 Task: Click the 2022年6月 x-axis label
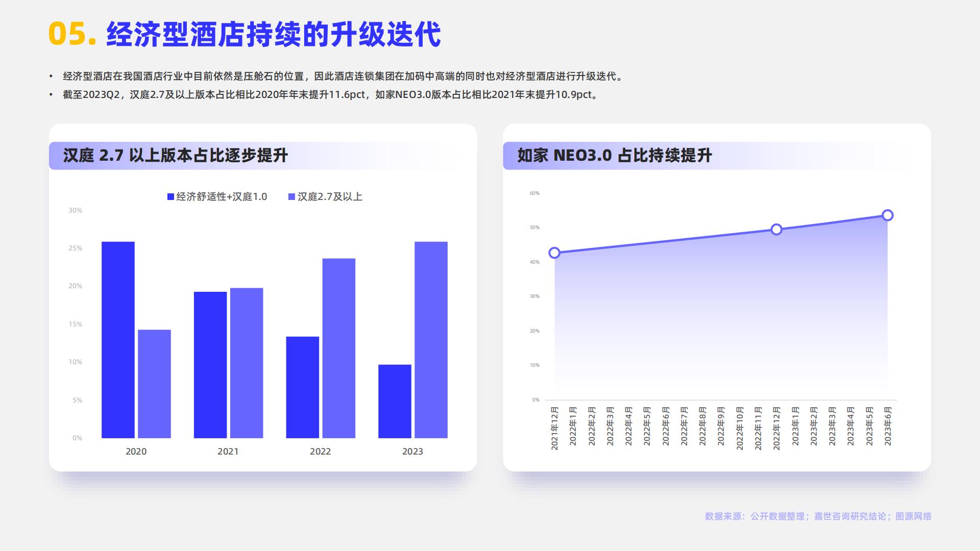(666, 426)
